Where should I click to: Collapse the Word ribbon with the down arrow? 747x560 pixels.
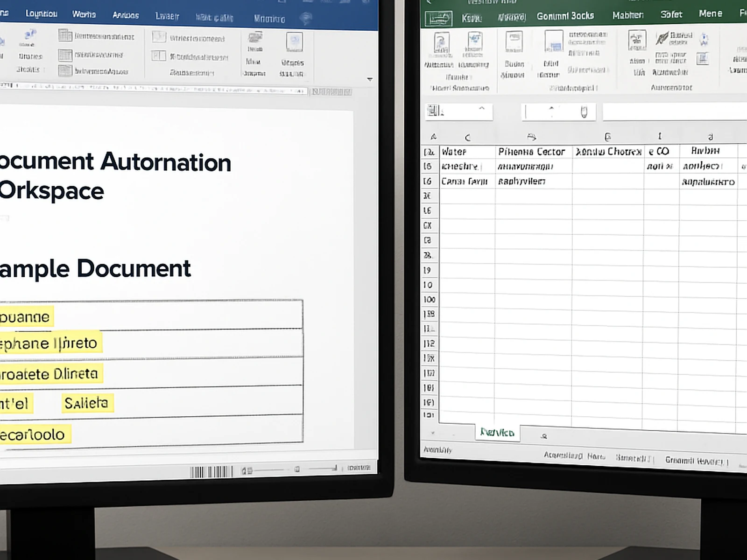[370, 79]
